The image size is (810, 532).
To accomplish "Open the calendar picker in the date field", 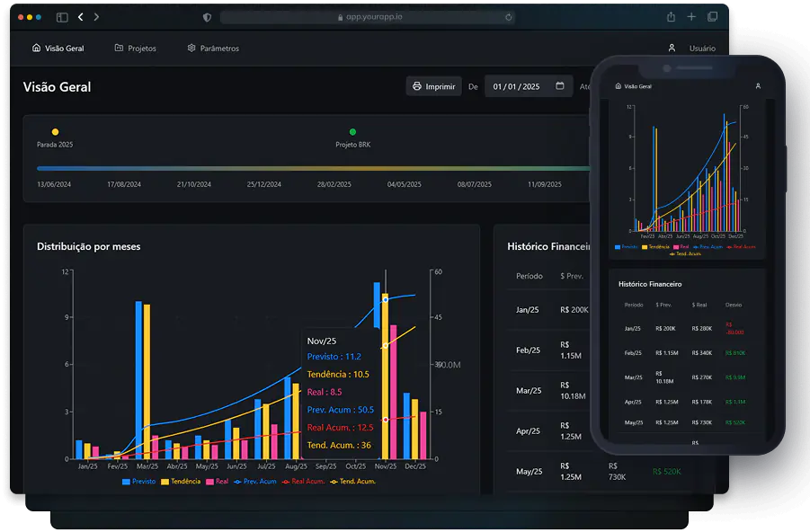I will (x=560, y=85).
